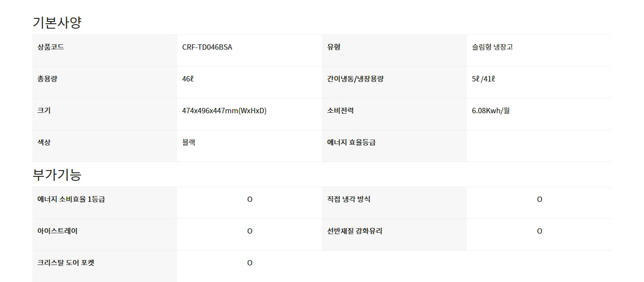Click the 총용량 label

[x=47, y=79]
